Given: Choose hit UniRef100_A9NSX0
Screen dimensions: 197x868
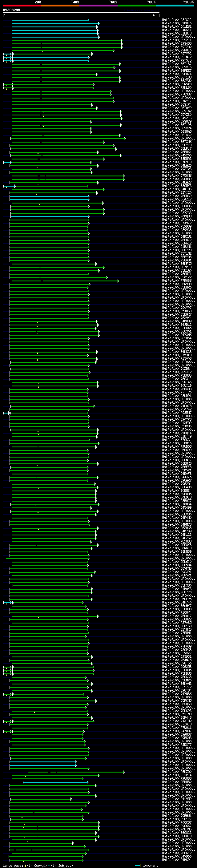Looking at the screenshot, I should tap(177, 84).
